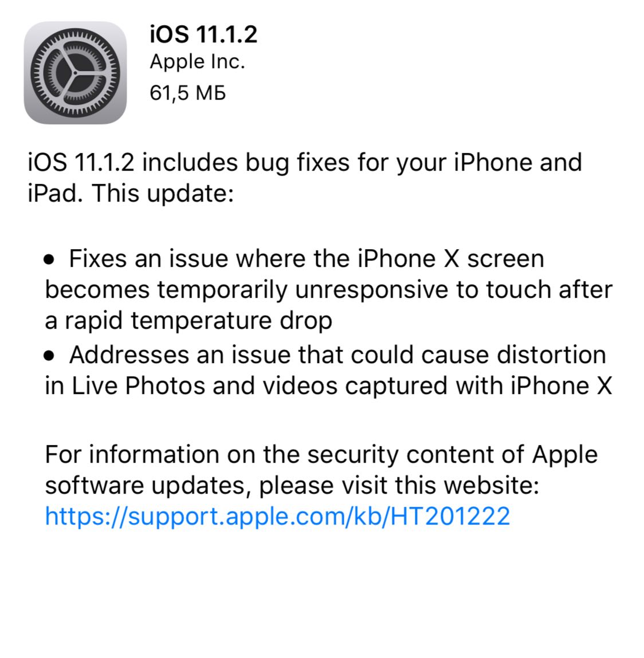
Task: Open the support.apple.com/kb/HT201222 link
Action: tap(277, 516)
